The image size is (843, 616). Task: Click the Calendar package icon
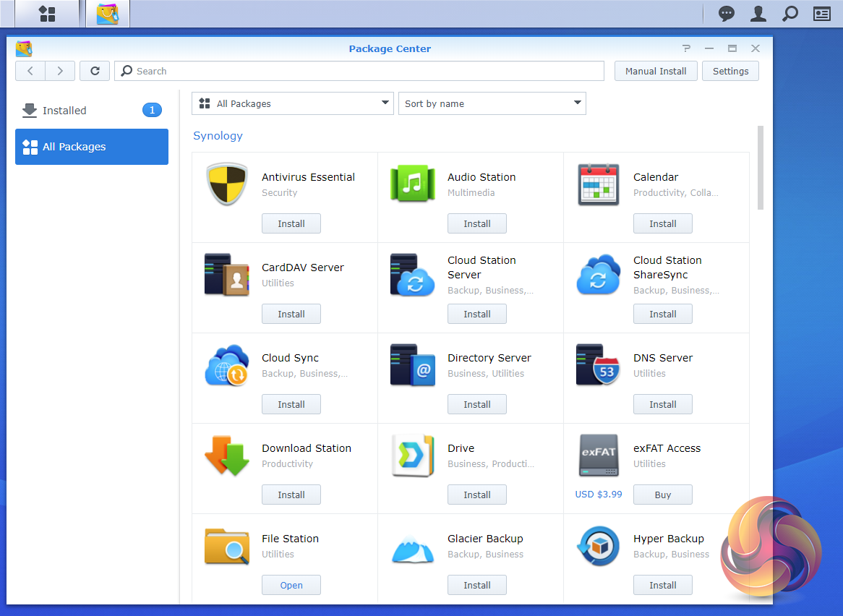599,184
